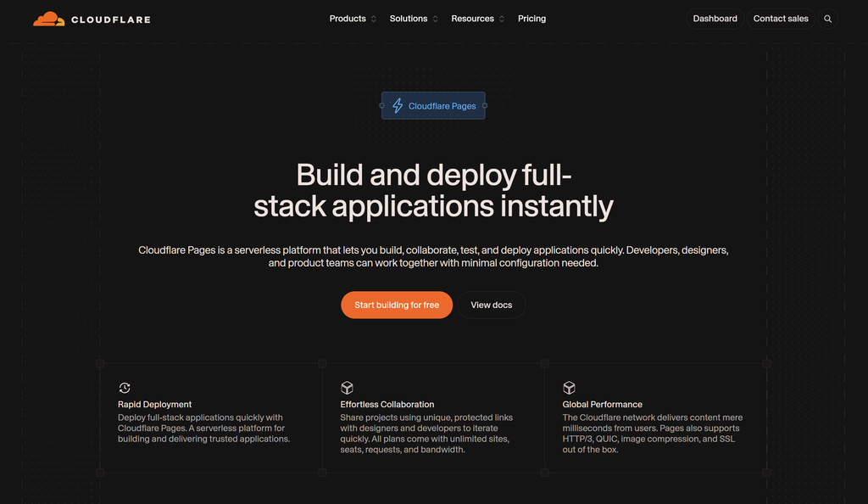The width and height of the screenshot is (868, 504).
Task: Expand the Solutions menu chevron
Action: point(435,19)
